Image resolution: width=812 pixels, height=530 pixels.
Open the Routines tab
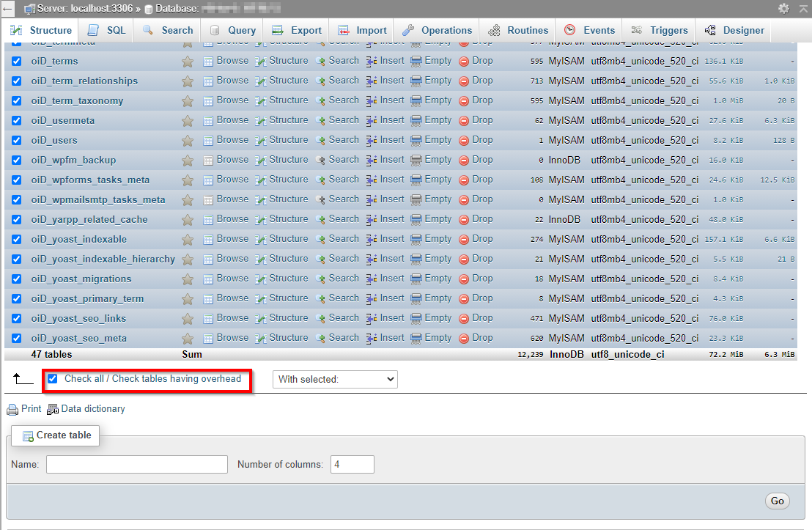[x=518, y=30]
